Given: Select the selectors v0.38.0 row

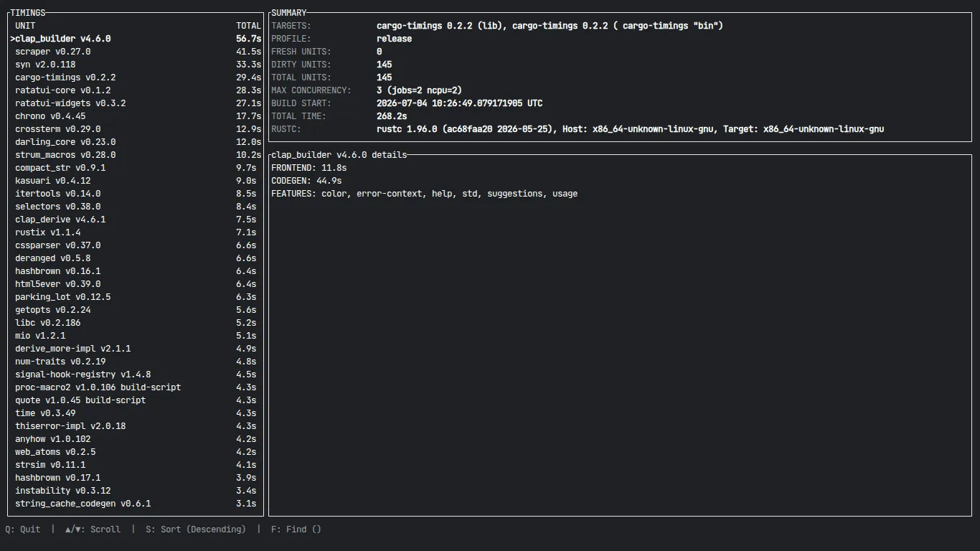Looking at the screenshot, I should (x=136, y=207).
